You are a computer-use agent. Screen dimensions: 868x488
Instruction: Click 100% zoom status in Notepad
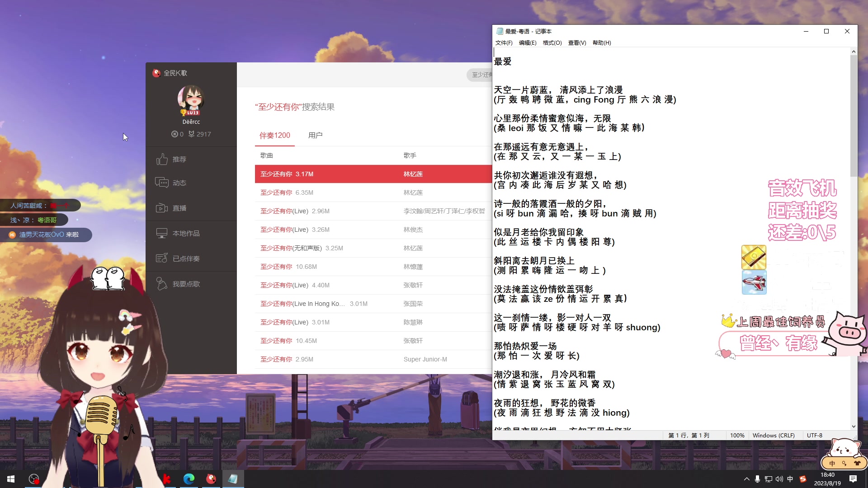pyautogui.click(x=737, y=436)
